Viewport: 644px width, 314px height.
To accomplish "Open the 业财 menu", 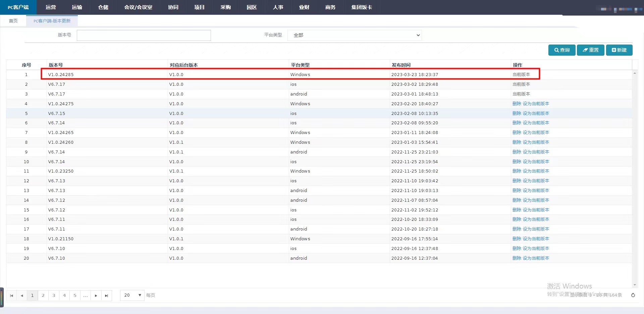I will click(304, 7).
